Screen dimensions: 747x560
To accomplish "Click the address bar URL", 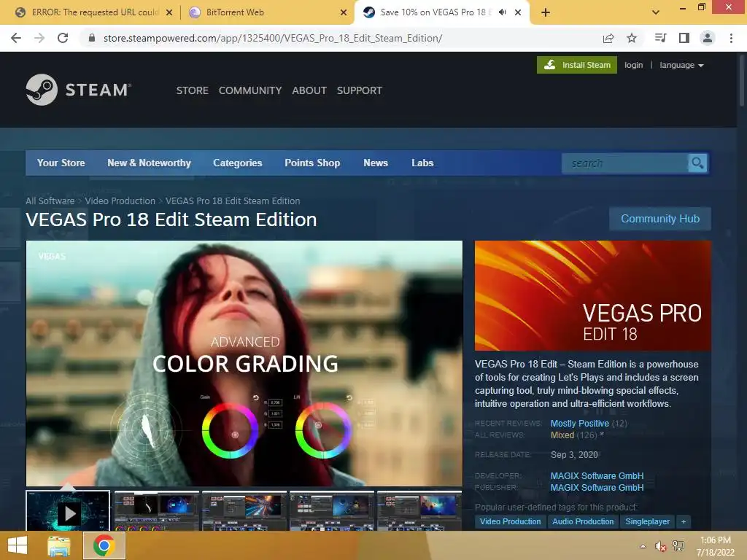I will click(x=273, y=38).
